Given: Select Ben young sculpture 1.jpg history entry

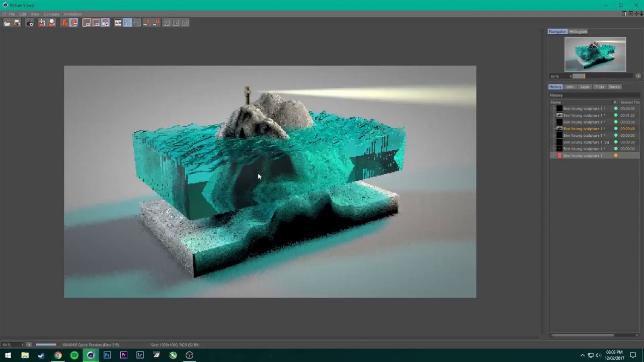Looking at the screenshot, I should [x=595, y=142].
